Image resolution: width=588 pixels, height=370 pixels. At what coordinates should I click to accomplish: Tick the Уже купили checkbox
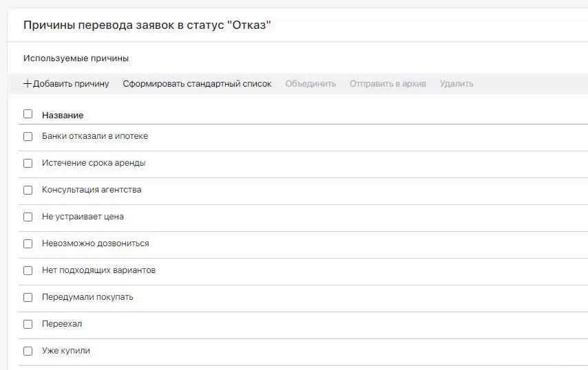28,351
